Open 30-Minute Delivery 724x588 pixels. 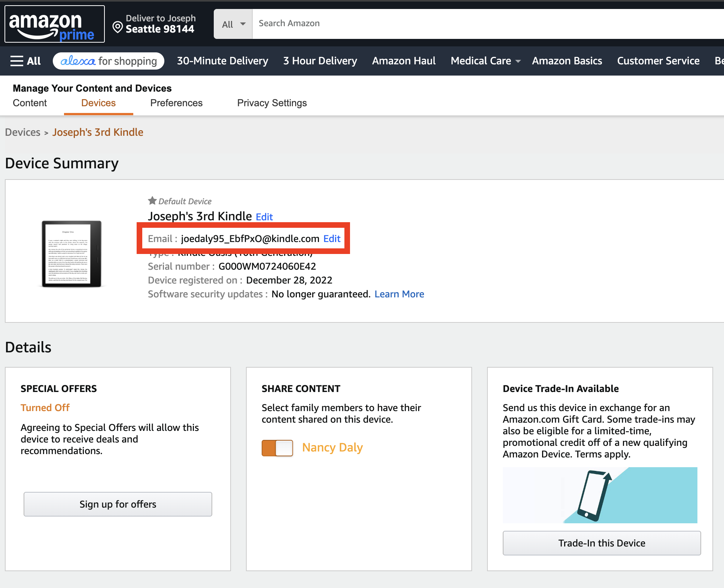click(x=223, y=61)
